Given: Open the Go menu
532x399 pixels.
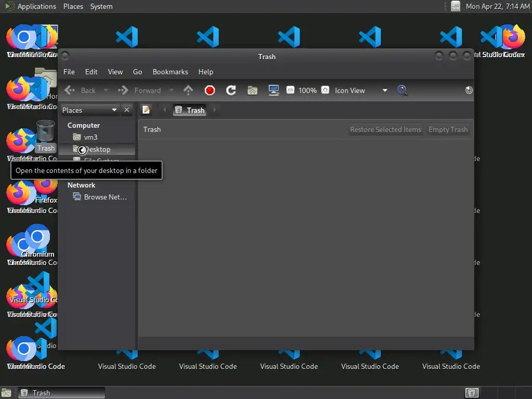Looking at the screenshot, I should point(137,72).
